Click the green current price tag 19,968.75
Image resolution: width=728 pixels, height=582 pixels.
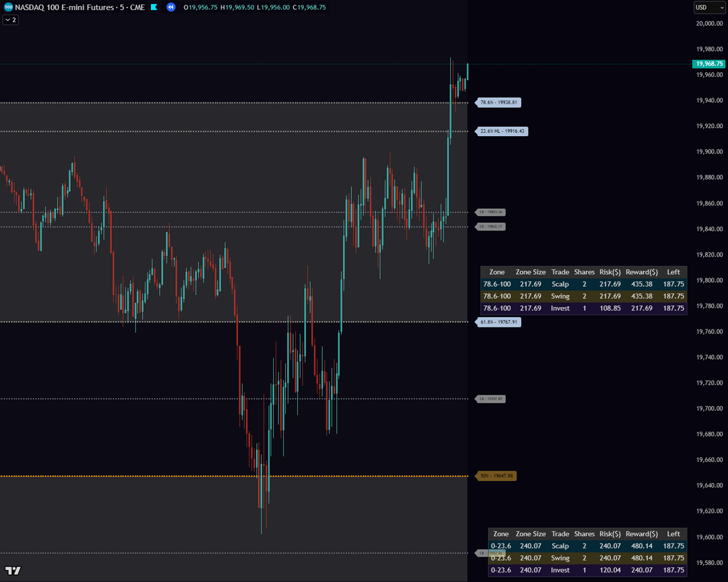[708, 63]
